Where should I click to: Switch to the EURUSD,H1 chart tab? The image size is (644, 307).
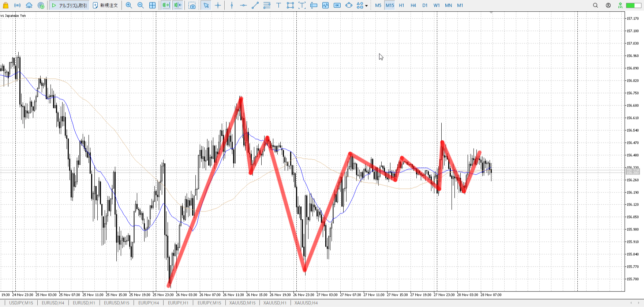pos(84,303)
